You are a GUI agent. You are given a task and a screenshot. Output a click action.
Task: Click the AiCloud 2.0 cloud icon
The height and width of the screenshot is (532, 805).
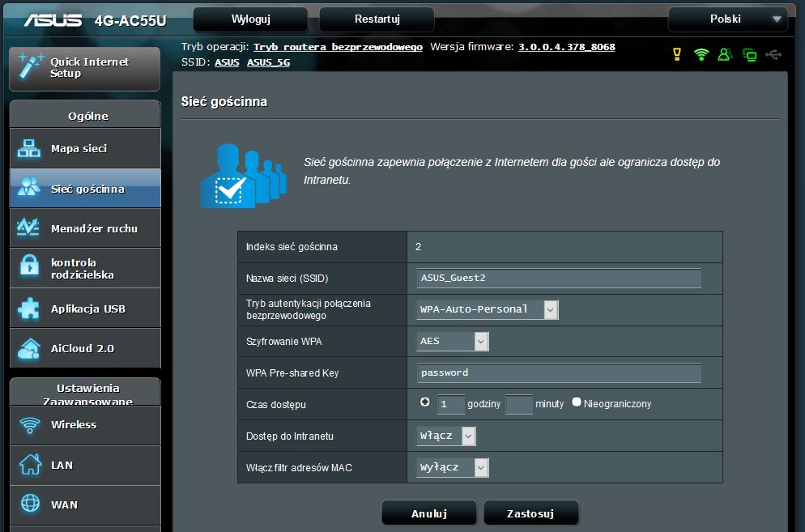pos(29,349)
